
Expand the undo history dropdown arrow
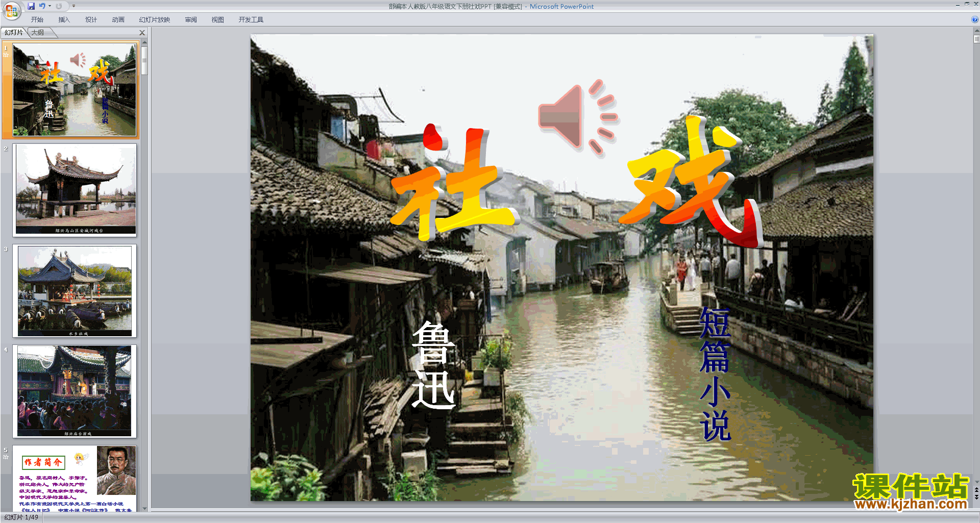pyautogui.click(x=50, y=6)
